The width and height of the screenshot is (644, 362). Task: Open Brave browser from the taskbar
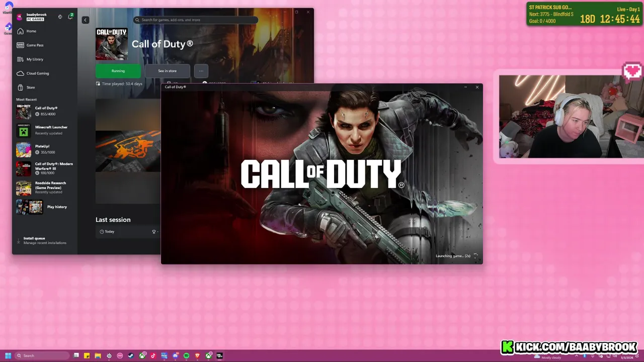pyautogui.click(x=197, y=356)
